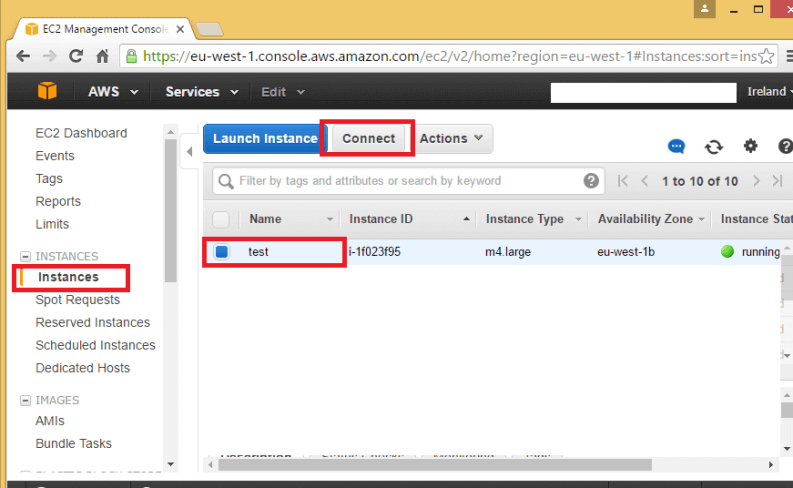Click the secure padlock icon

coord(131,56)
